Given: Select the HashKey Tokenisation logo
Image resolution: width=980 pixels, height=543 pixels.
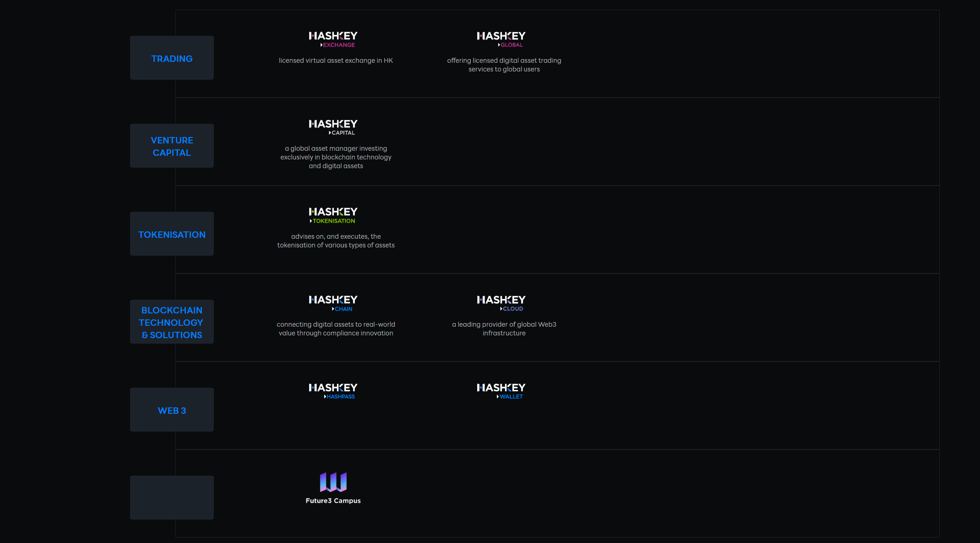Looking at the screenshot, I should (333, 215).
